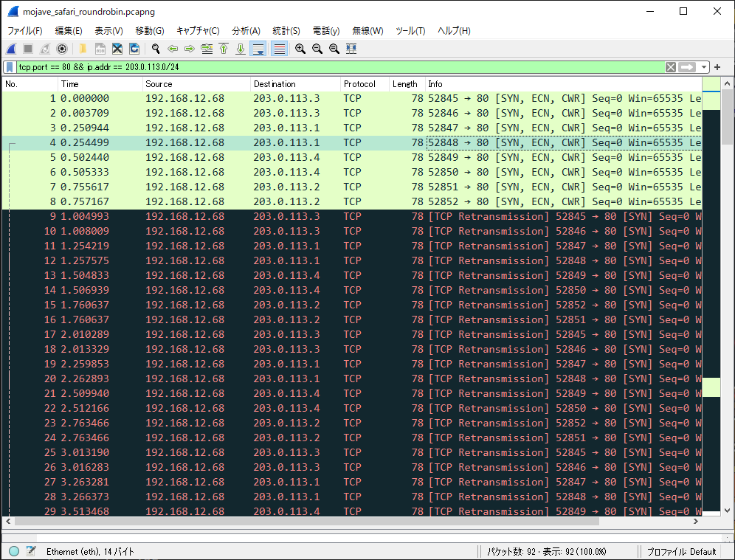Close the capture file icon
735x560 pixels.
click(117, 49)
